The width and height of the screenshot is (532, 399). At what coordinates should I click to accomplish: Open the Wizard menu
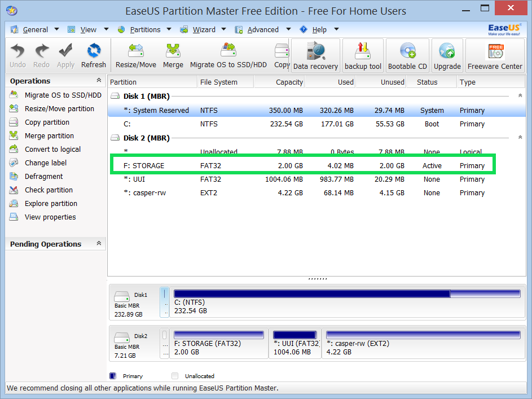[x=204, y=30]
